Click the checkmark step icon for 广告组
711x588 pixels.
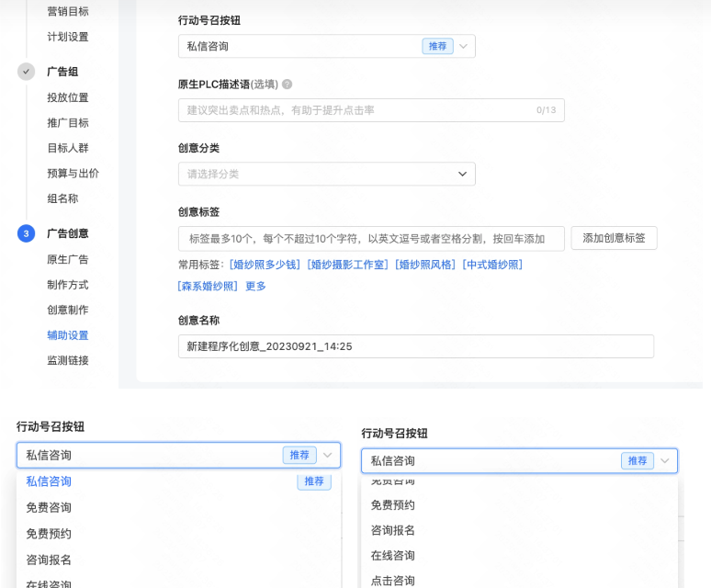click(x=27, y=72)
